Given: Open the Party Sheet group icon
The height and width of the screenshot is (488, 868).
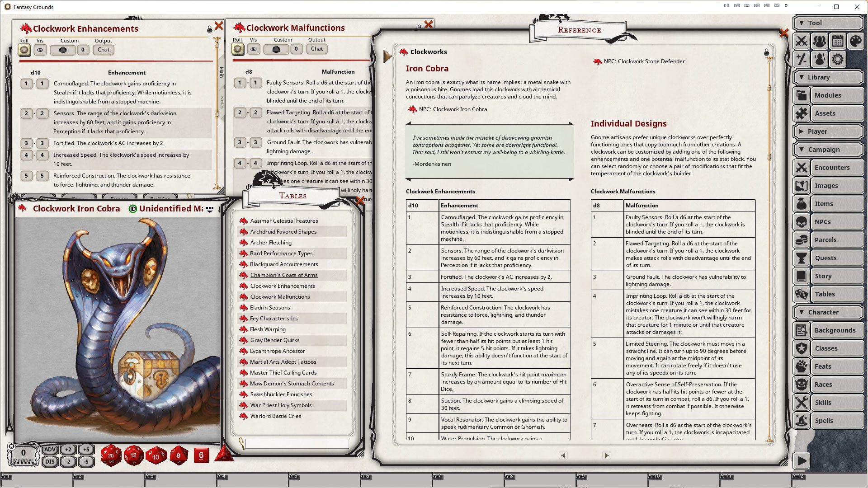Looking at the screenshot, I should click(x=819, y=41).
